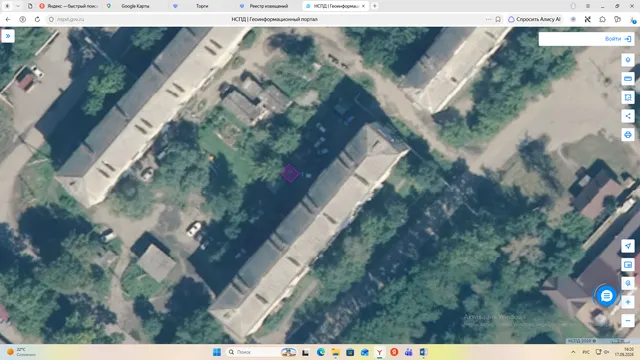The width and height of the screenshot is (640, 360).
Task: Open browser downloads icon
Action: [x=632, y=19]
